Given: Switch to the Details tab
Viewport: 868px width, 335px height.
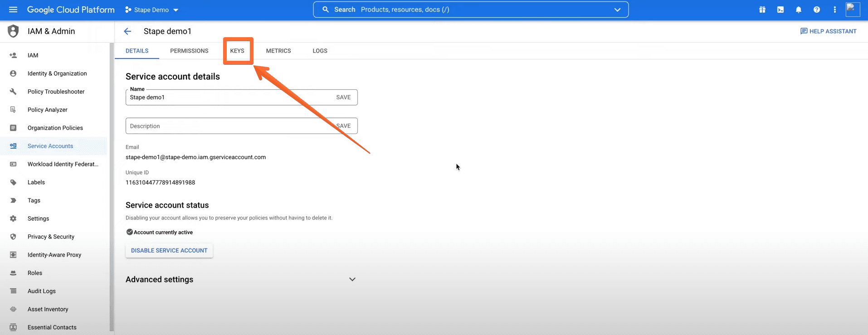Looking at the screenshot, I should pos(137,51).
